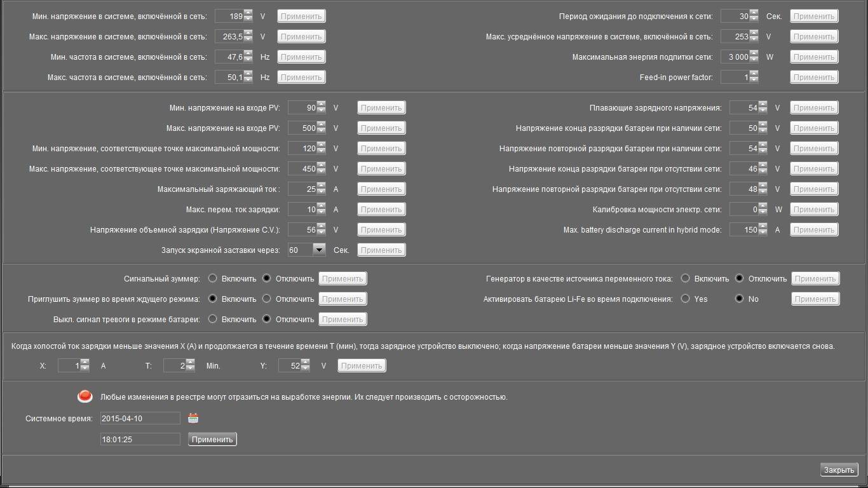The image size is (868, 488).
Task: Click the system date field 2015-04-10
Action: click(x=140, y=418)
